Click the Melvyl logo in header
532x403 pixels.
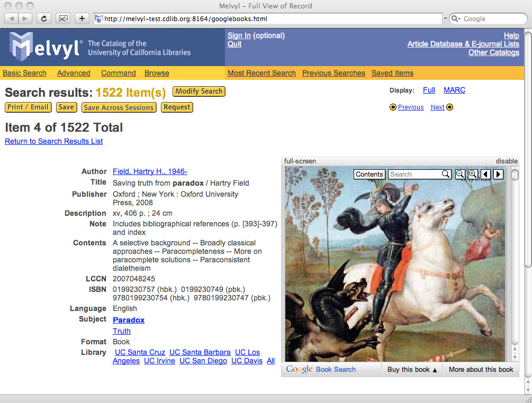(x=46, y=47)
